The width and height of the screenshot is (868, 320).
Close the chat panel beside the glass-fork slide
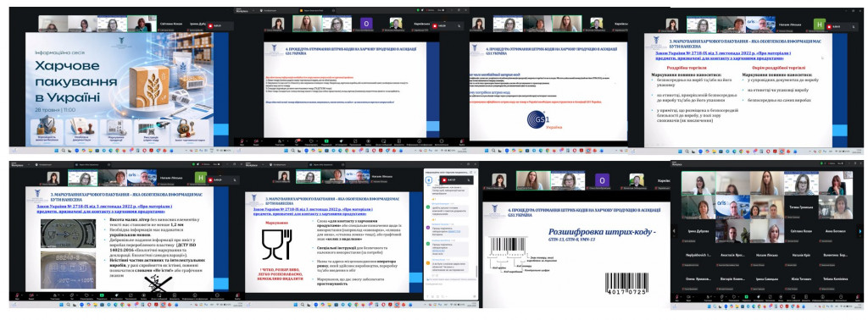point(475,172)
